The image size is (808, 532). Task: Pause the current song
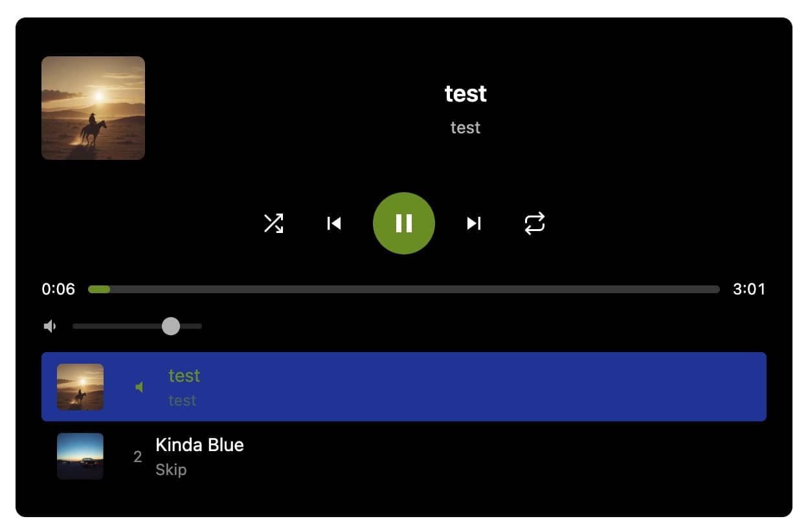404,223
